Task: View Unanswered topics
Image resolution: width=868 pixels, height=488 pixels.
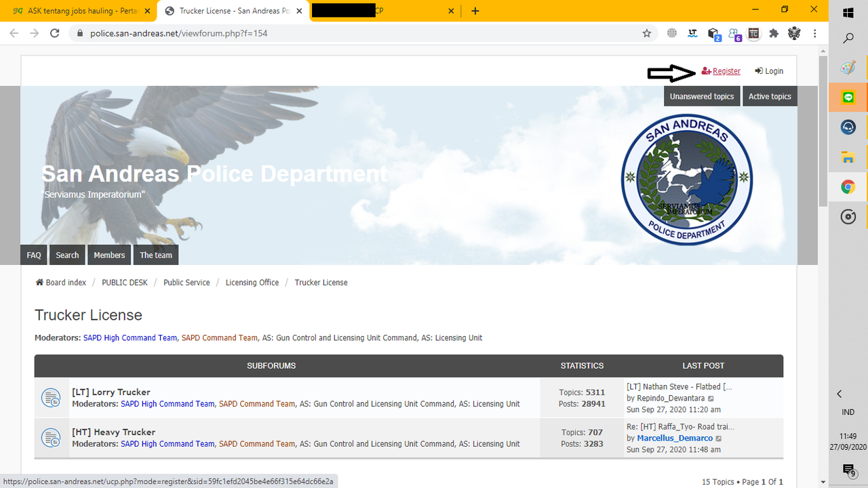Action: tap(702, 96)
